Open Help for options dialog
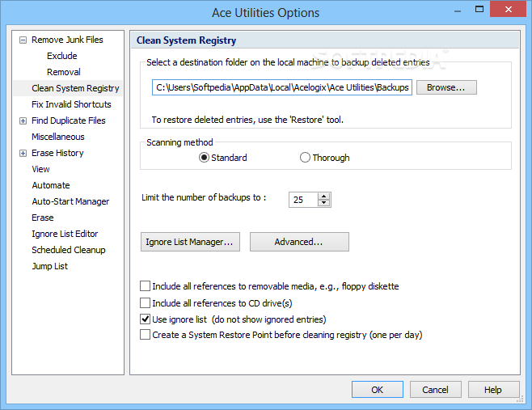 pos(493,390)
